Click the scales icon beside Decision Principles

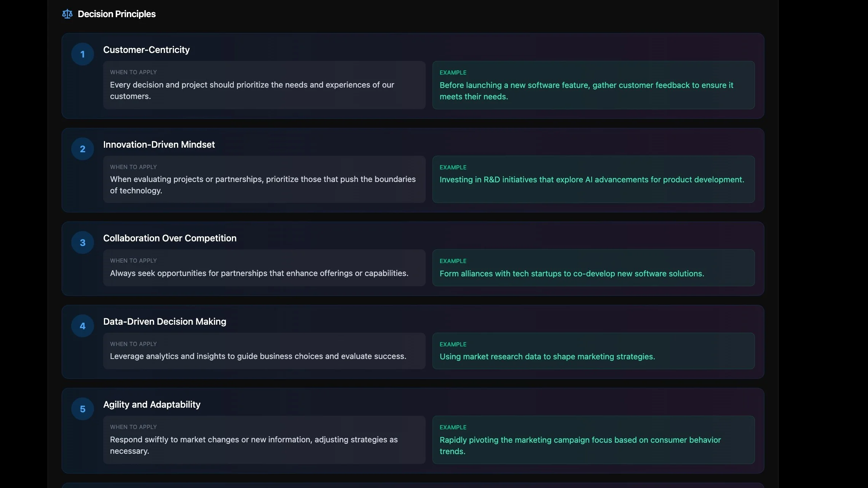pos(67,14)
